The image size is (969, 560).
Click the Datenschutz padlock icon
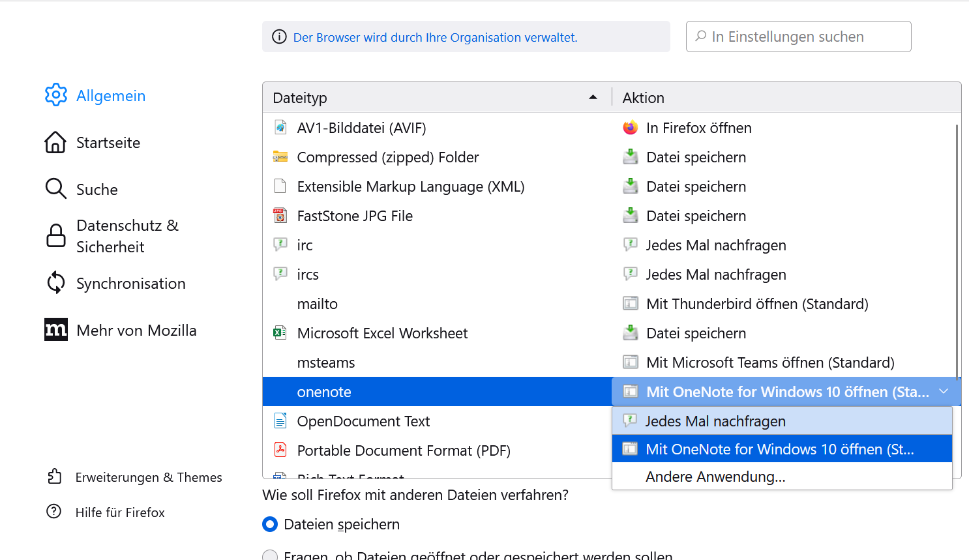(56, 235)
